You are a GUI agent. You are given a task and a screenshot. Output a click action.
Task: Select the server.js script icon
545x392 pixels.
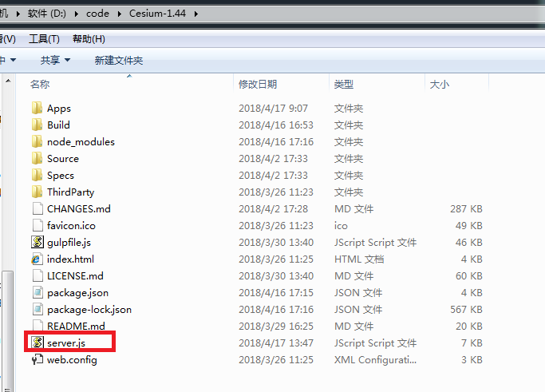pyautogui.click(x=38, y=343)
